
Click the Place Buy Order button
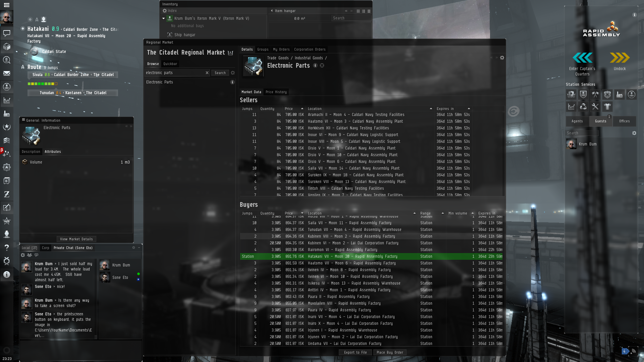pos(390,352)
